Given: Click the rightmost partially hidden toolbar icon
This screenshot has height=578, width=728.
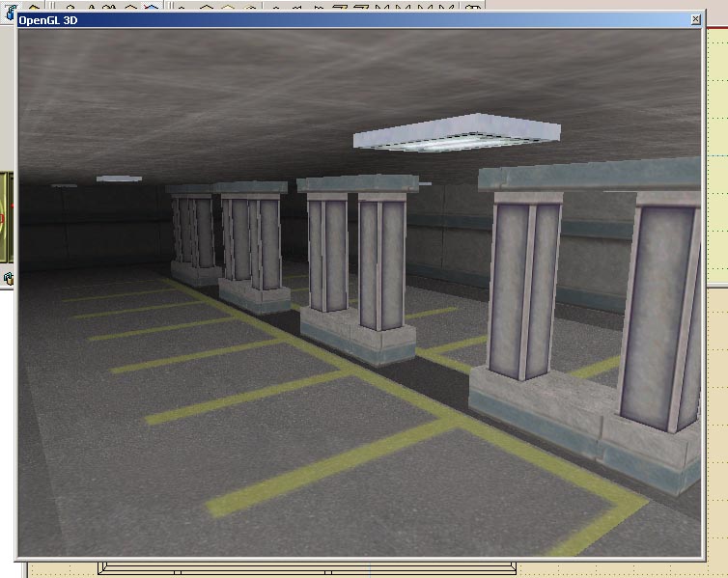Looking at the screenshot, I should point(472,5).
